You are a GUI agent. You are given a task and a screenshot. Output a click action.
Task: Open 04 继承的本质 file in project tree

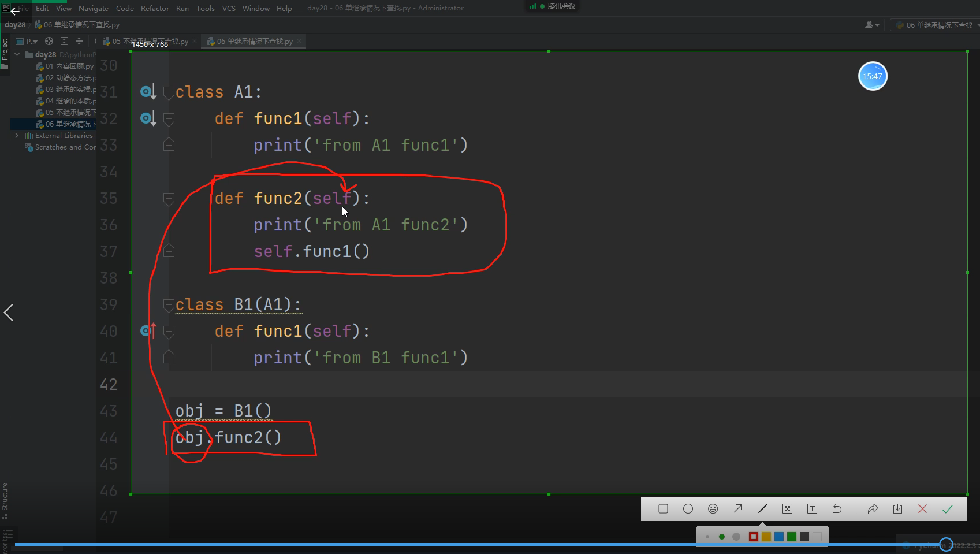tap(66, 101)
